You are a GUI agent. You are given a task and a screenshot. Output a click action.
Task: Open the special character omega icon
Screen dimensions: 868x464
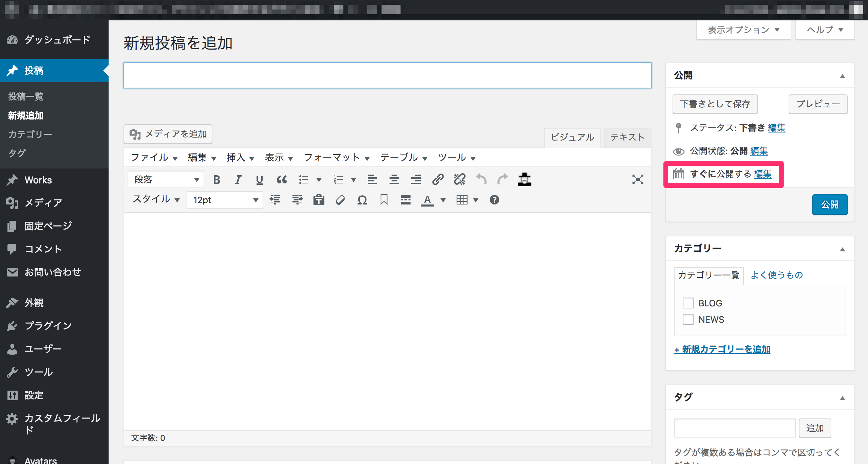click(x=362, y=200)
